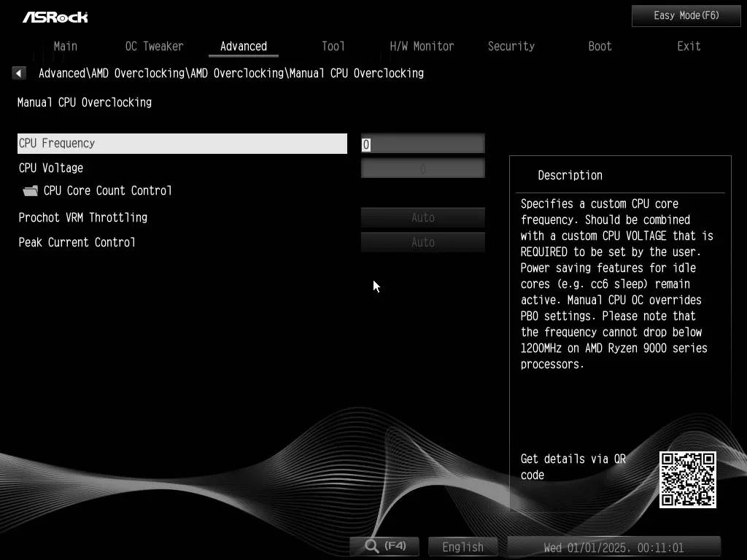Click the English language button
747x560 pixels.
[462, 547]
